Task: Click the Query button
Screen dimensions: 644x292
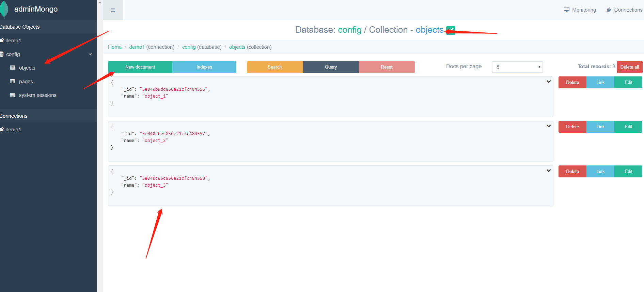Action: [x=331, y=67]
